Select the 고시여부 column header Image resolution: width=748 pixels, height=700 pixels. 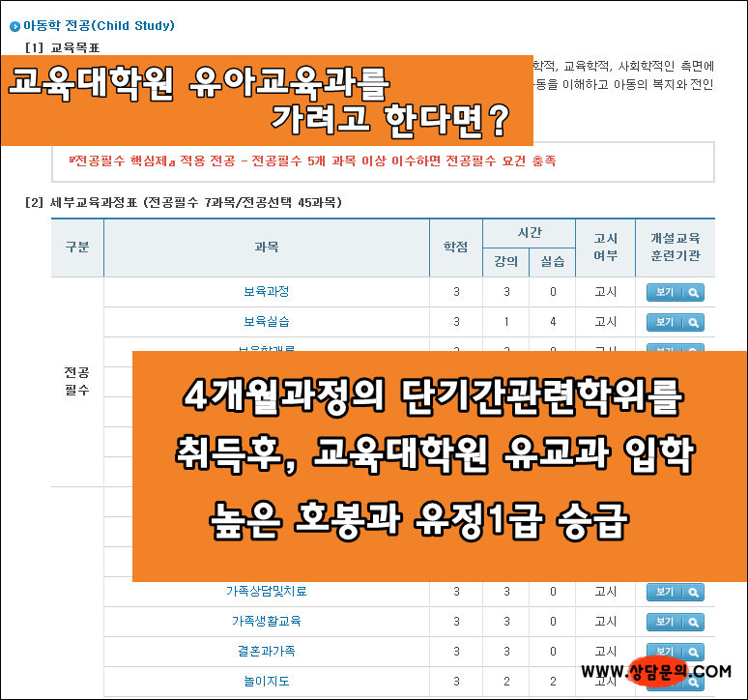tap(605, 248)
